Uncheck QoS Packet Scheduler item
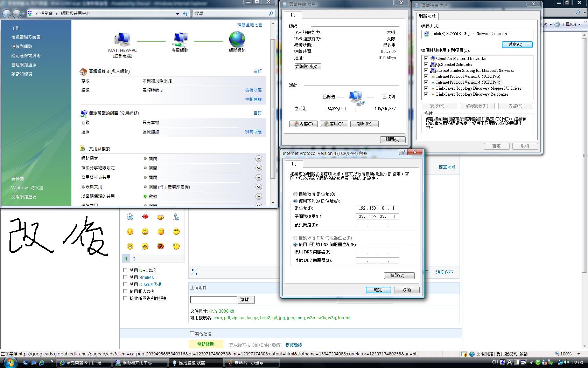Image resolution: width=588 pixels, height=368 pixels. (x=426, y=64)
